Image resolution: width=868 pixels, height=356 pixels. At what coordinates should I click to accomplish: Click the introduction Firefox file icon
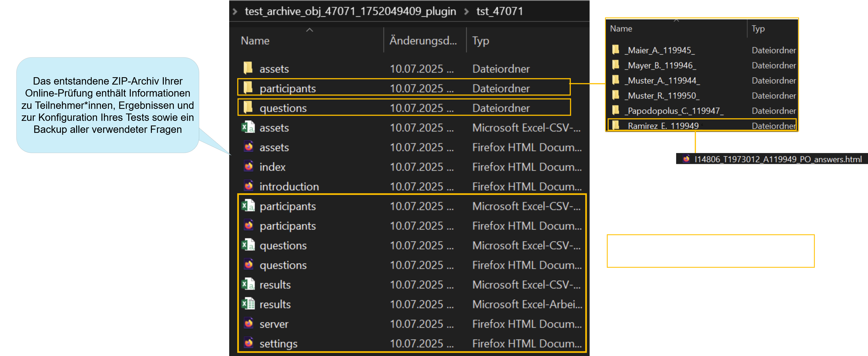coord(249,186)
